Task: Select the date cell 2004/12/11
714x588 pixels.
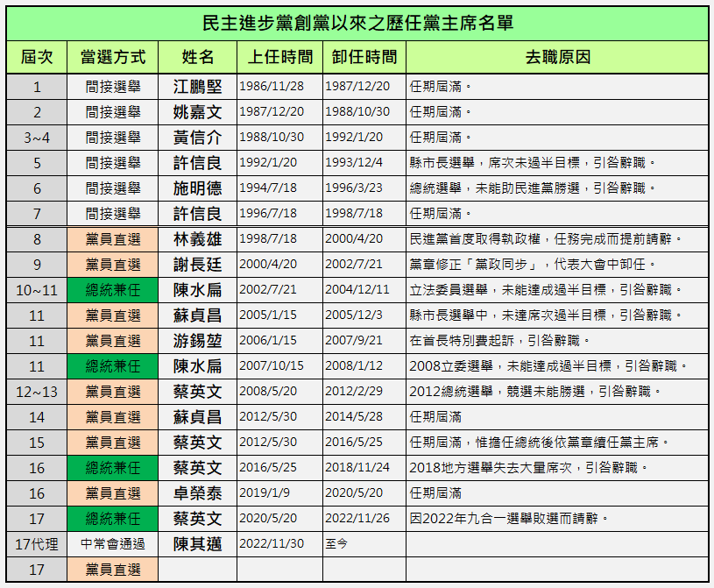Action: pos(364,290)
